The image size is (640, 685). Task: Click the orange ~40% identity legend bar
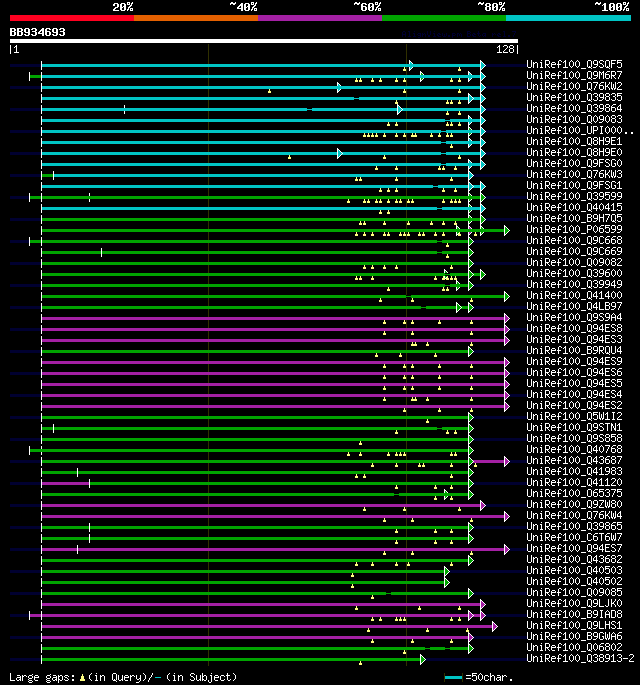tap(196, 18)
